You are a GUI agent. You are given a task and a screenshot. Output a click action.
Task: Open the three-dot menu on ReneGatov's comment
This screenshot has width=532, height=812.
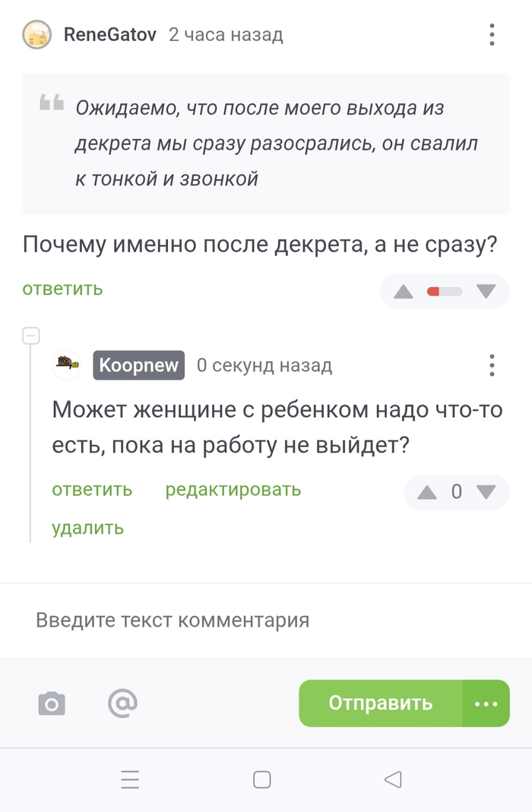tap(492, 34)
